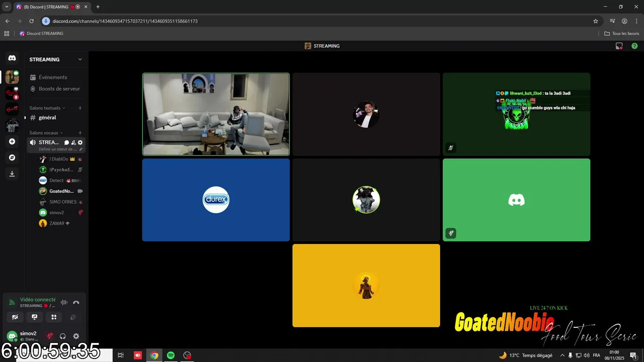Screen dimensions: 644x362
Task: Open Spotify from the taskbar
Action: (171, 355)
